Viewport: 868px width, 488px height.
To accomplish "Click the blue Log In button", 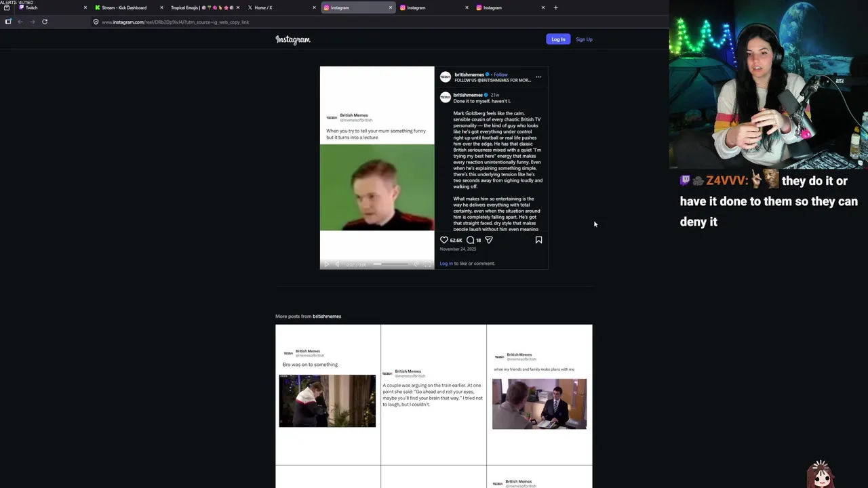I will (558, 39).
